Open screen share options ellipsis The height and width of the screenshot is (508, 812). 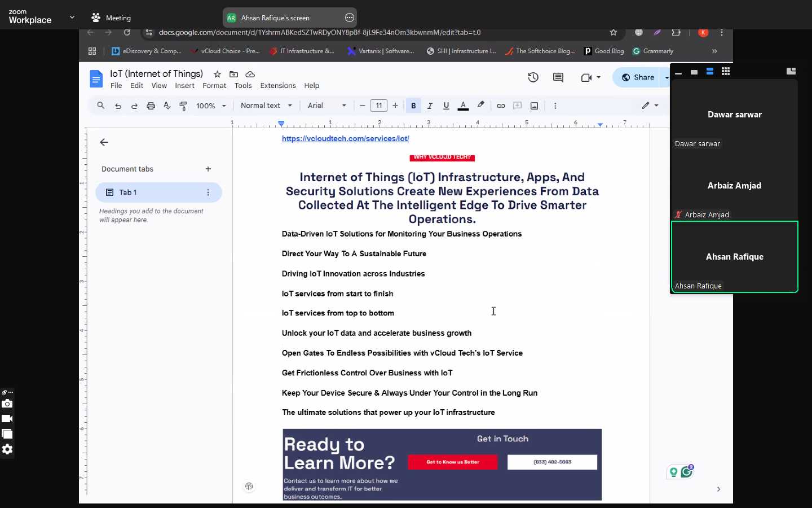click(350, 17)
